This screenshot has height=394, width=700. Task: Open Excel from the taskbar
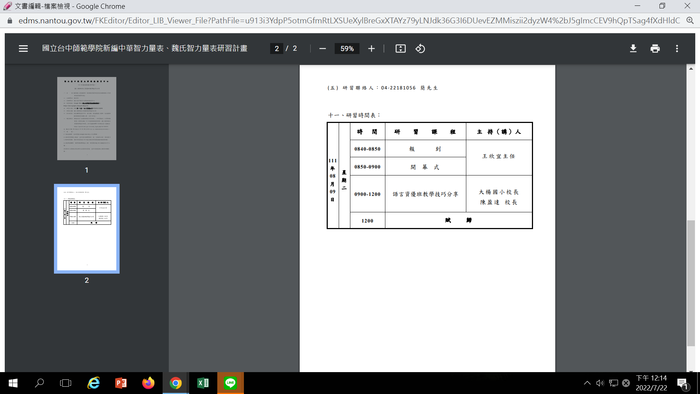coord(203,383)
